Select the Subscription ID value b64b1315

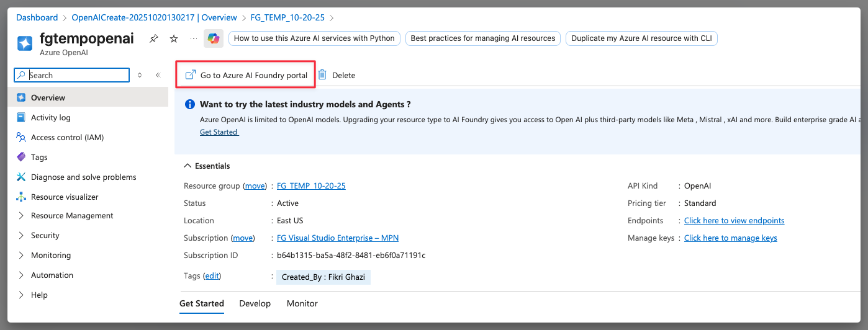click(351, 255)
